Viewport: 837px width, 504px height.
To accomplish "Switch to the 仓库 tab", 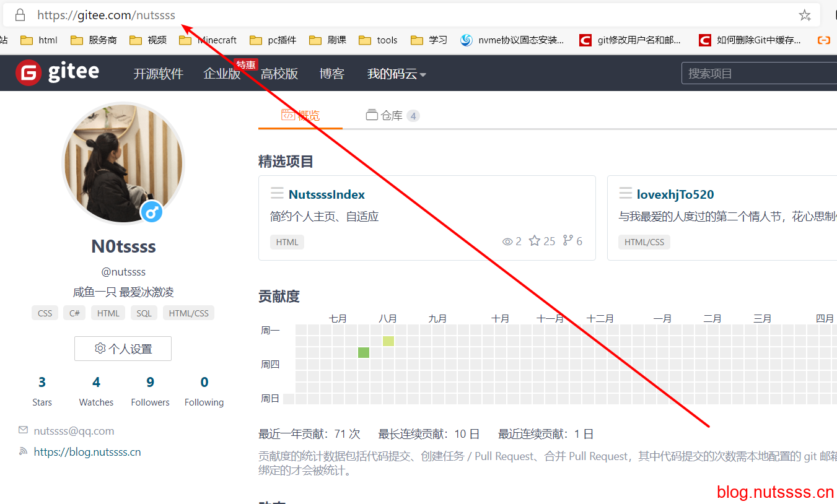I will 392,115.
